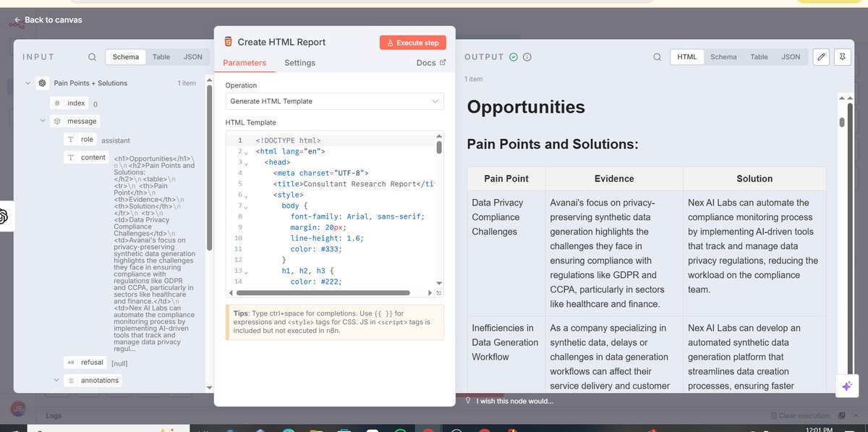The width and height of the screenshot is (868, 432).
Task: Open the AI assistant sparkle button
Action: click(847, 386)
